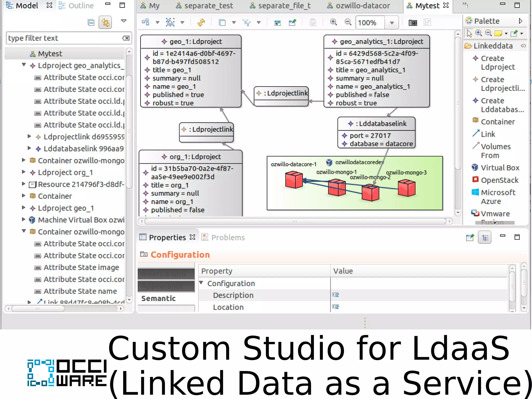532x399 pixels.
Task: Toggle Link with Editor button in Model panel
Action: [105, 23]
